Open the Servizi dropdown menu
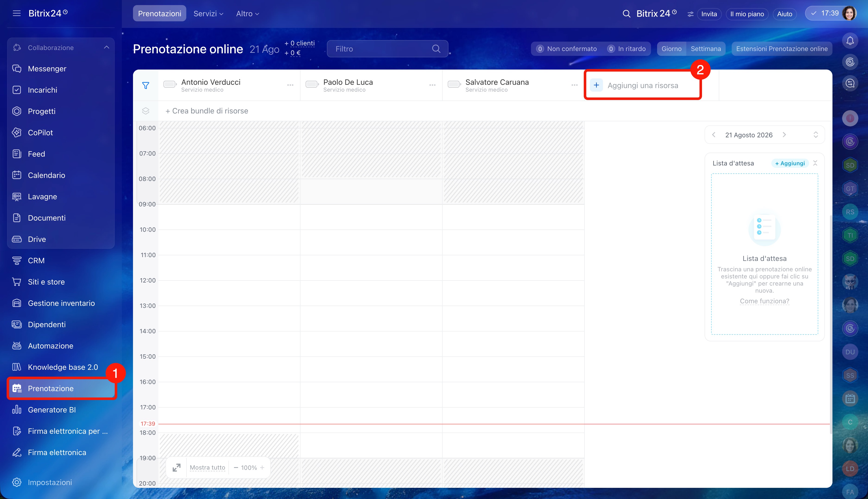Screen dimensions: 868x499 208,13
